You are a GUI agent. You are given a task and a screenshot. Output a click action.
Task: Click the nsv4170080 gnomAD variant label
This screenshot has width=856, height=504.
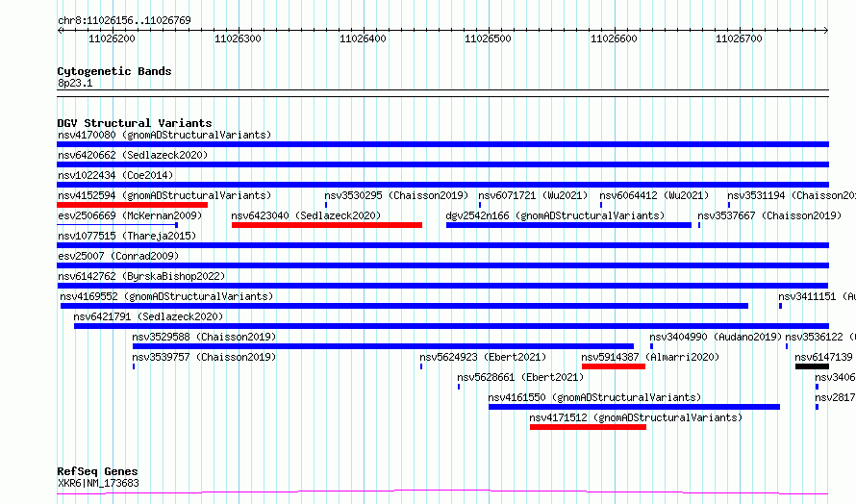pos(164,135)
